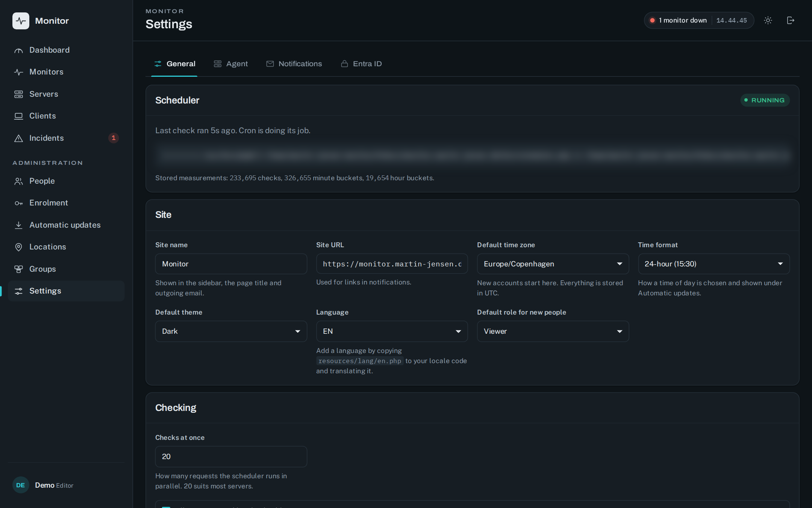Click the Locations pin icon

pos(18,247)
